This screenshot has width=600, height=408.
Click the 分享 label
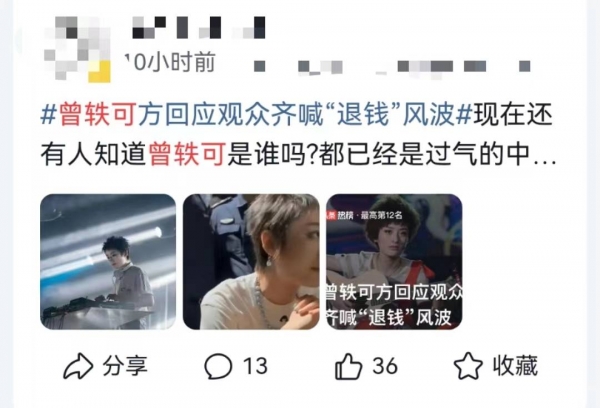[125, 366]
